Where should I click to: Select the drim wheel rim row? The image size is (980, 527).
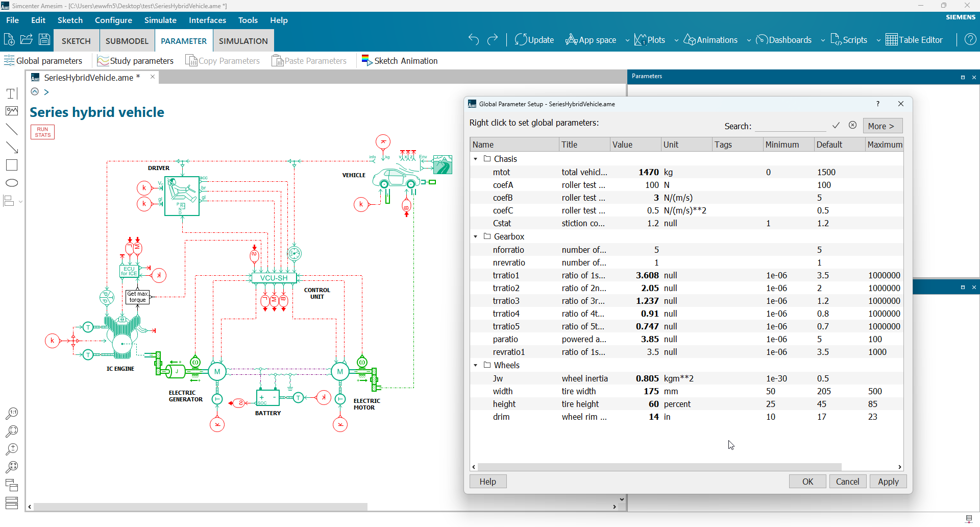click(x=687, y=417)
